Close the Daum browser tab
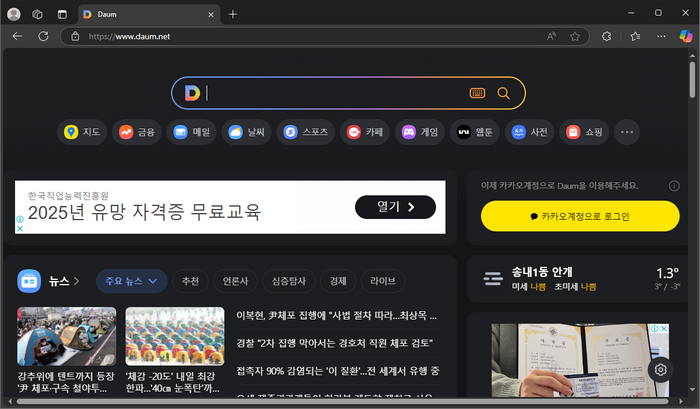The height and width of the screenshot is (409, 700). point(211,15)
